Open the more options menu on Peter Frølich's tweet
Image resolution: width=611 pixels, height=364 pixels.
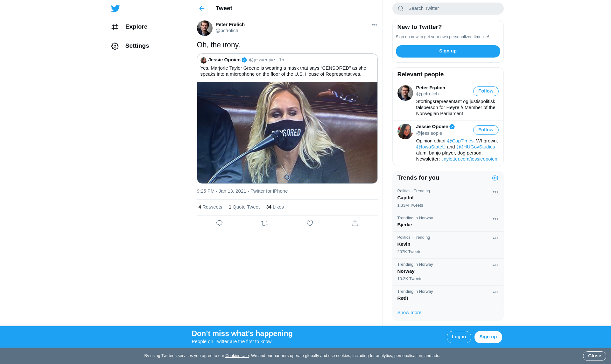[x=375, y=25]
